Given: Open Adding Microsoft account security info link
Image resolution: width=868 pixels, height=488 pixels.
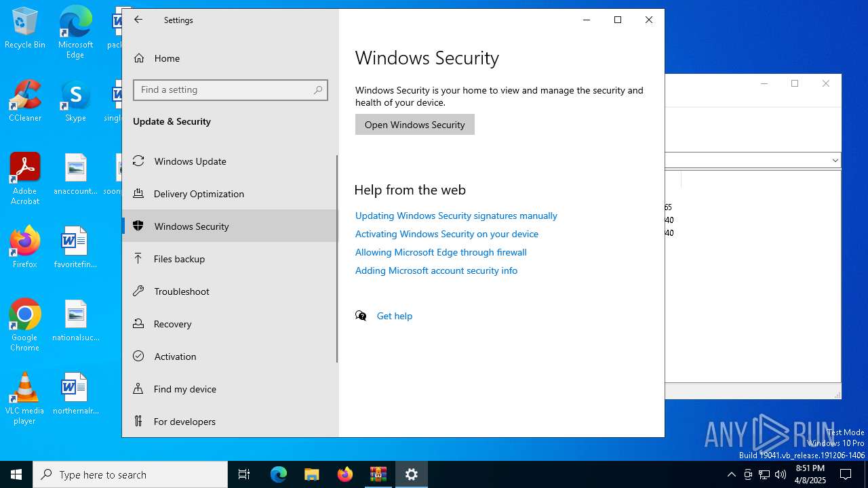Looking at the screenshot, I should coord(436,270).
